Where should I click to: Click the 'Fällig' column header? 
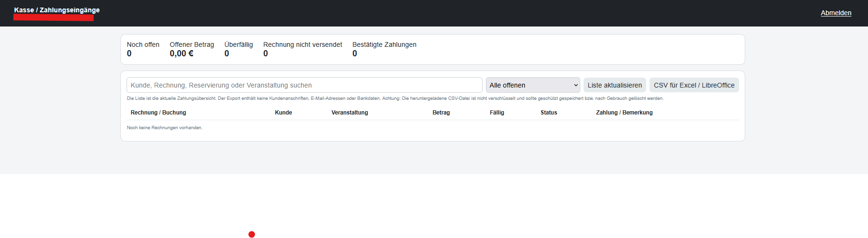tap(497, 113)
